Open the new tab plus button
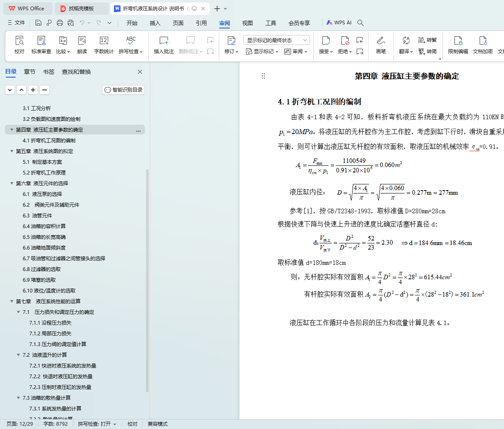Screen dimensions: 504x429 [x=217, y=8]
